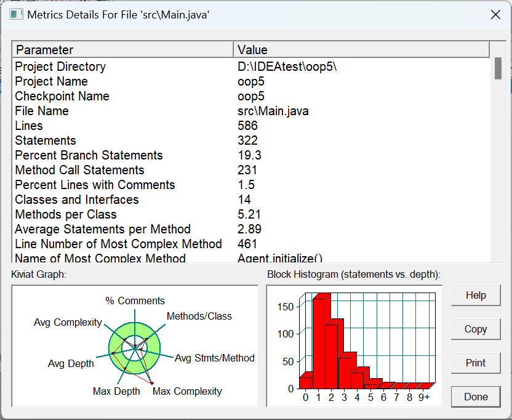Click the value 322
Screen dimensions: 512x420
click(x=247, y=140)
